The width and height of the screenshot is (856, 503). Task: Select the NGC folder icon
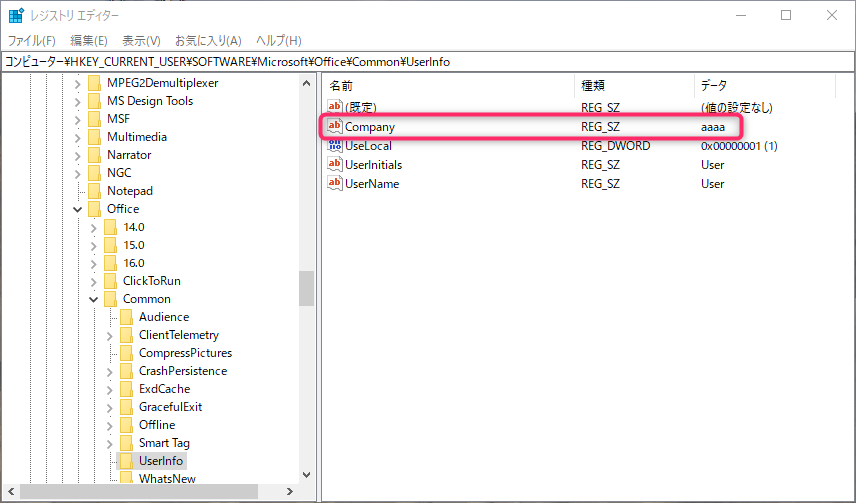[94, 173]
